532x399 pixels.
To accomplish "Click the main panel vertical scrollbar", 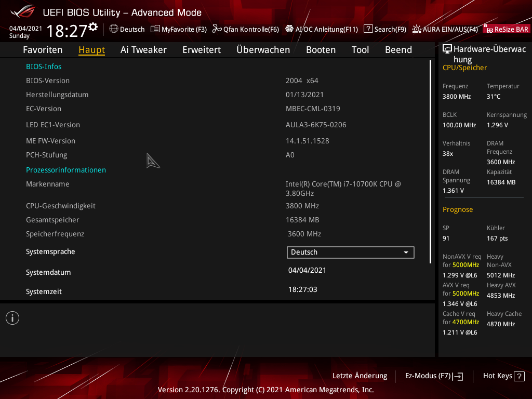I will click(x=430, y=162).
